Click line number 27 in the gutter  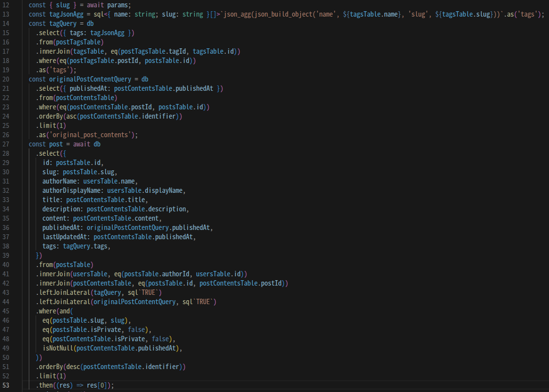(7, 144)
